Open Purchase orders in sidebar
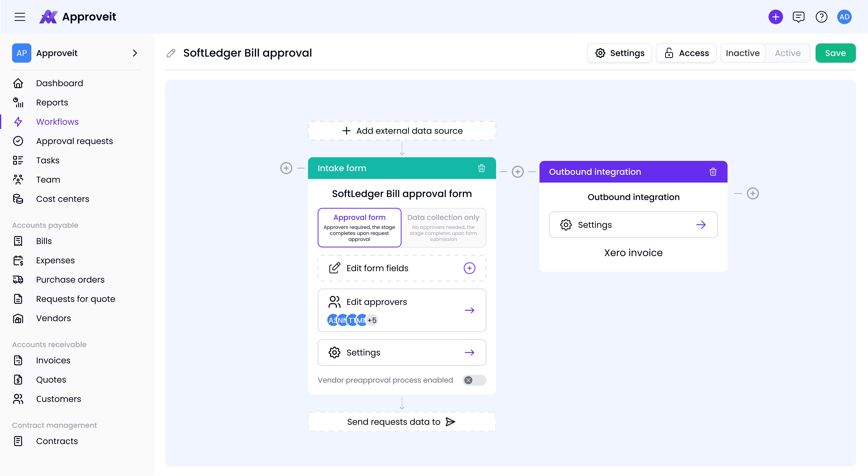The width and height of the screenshot is (868, 476). coord(70,280)
